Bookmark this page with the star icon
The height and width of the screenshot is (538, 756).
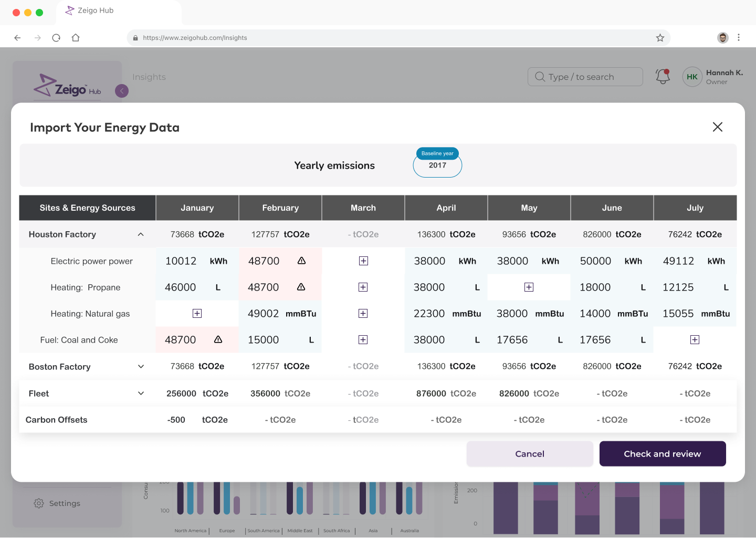click(660, 38)
